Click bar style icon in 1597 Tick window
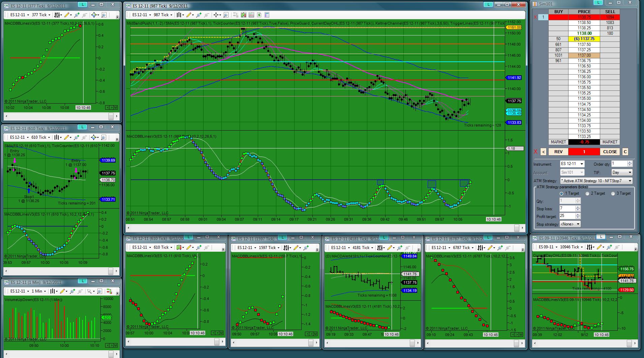 pyautogui.click(x=286, y=247)
